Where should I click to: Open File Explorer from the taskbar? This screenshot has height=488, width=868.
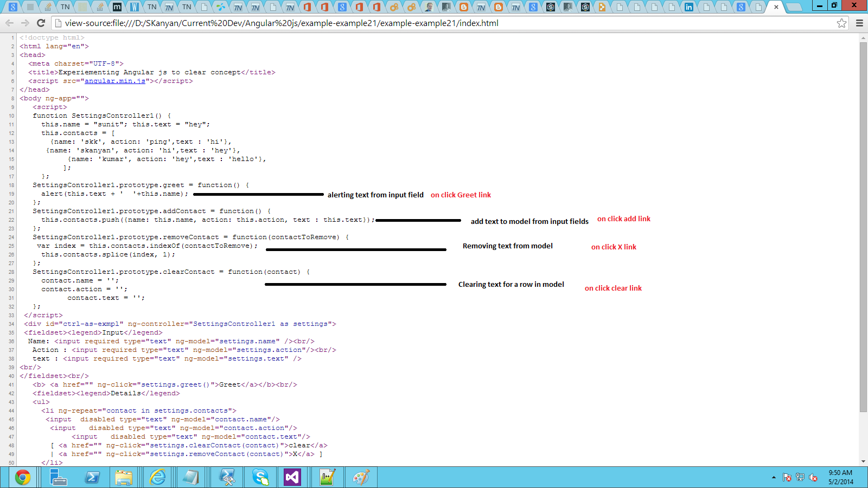(x=124, y=477)
